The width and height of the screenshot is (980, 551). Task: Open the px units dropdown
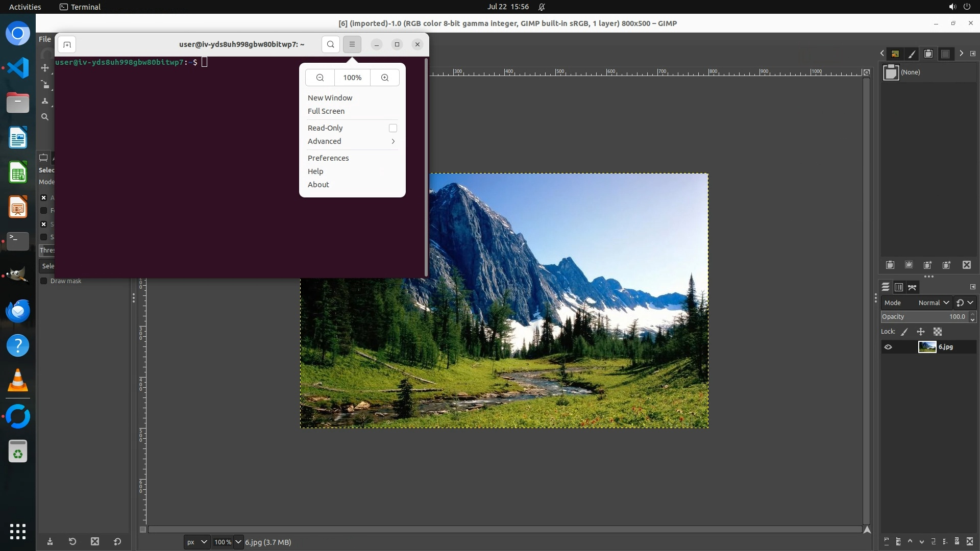[x=197, y=542]
